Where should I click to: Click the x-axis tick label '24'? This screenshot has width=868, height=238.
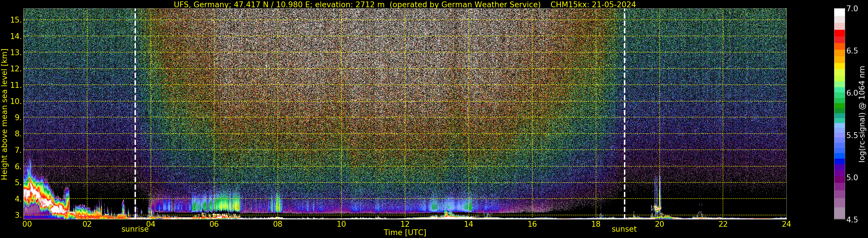coord(786,224)
